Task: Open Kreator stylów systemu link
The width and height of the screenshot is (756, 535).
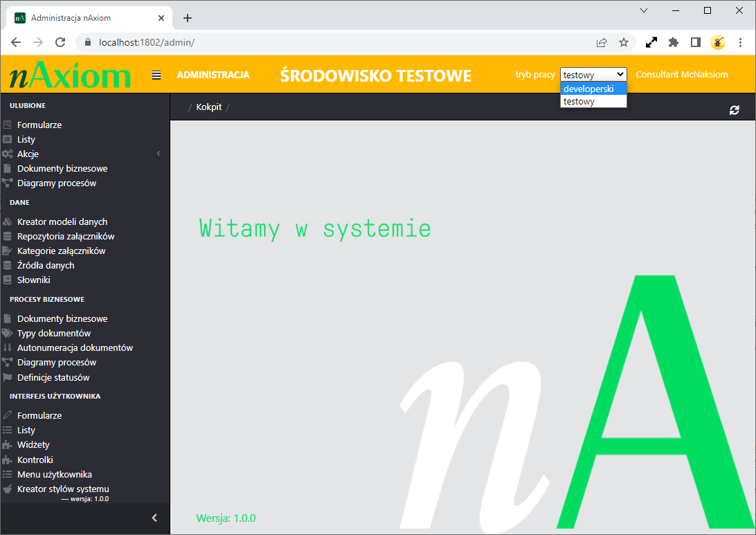Action: pyautogui.click(x=63, y=489)
